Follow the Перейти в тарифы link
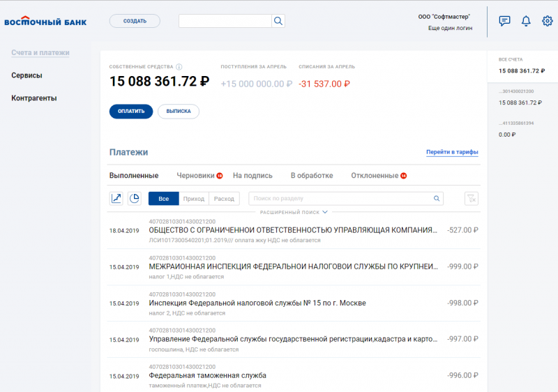 (x=451, y=152)
